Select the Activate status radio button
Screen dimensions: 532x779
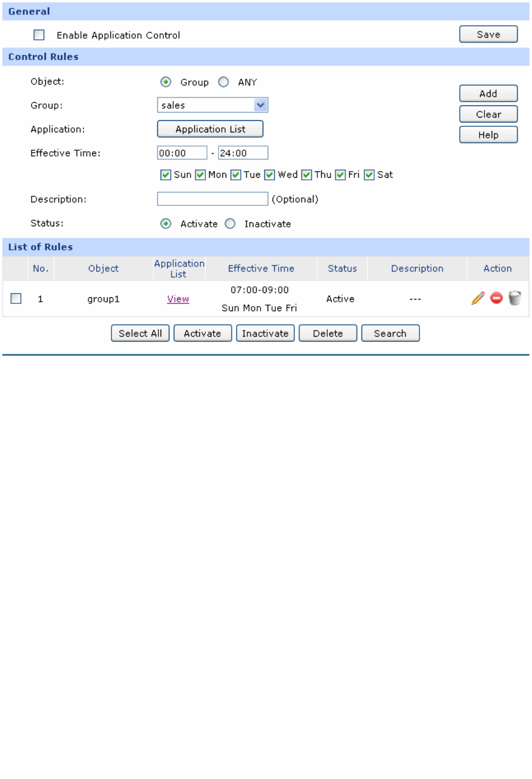(166, 223)
